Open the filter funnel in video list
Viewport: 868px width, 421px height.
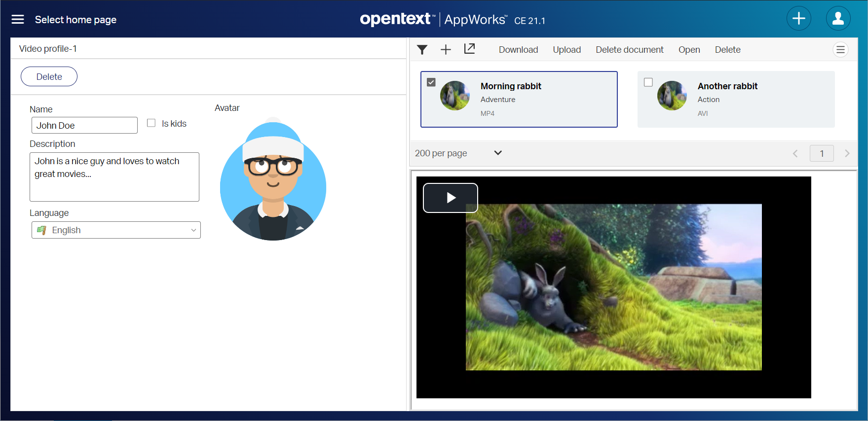[x=422, y=50]
